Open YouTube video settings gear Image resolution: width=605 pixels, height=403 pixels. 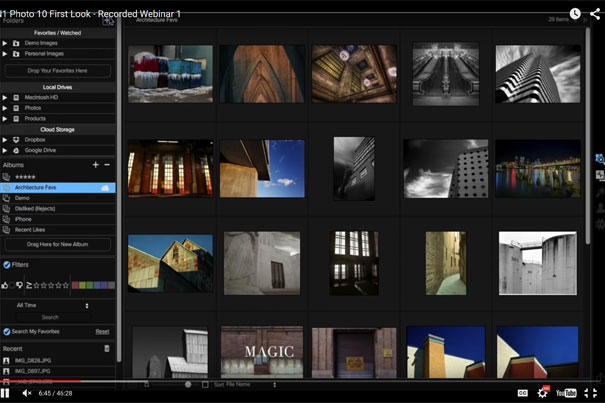tap(543, 393)
